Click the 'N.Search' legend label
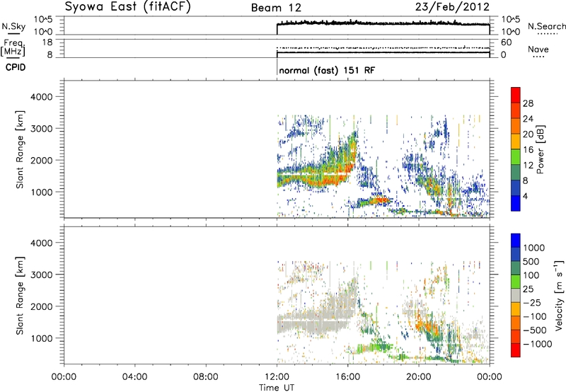The image size is (566, 392). click(546, 26)
